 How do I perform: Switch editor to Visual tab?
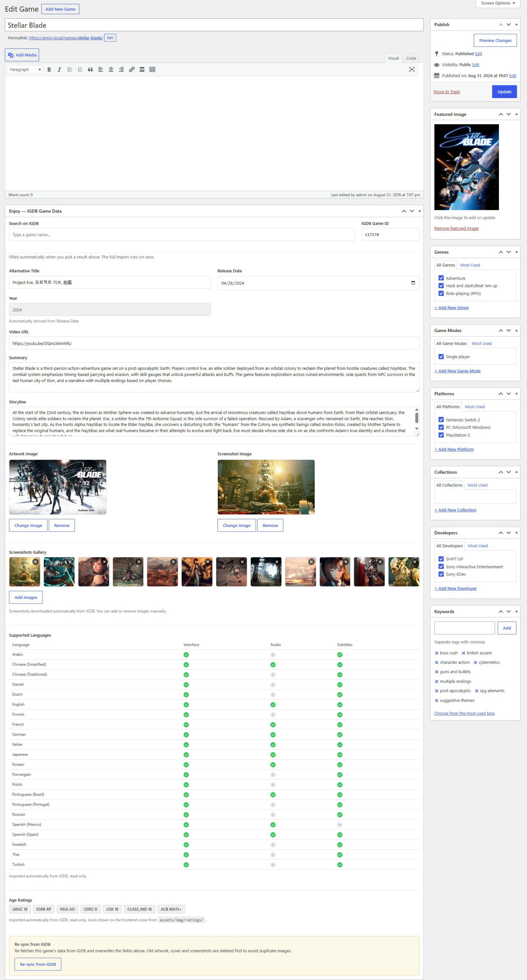click(x=393, y=58)
